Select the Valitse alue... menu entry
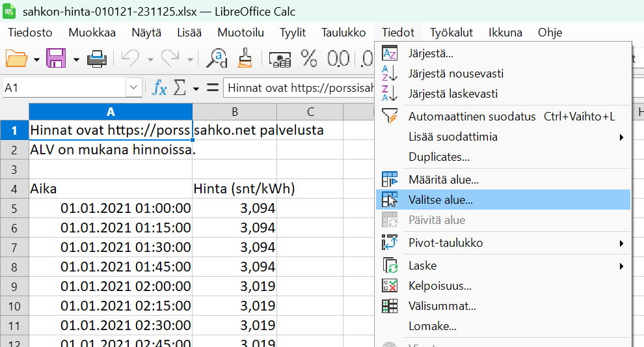This screenshot has width=644, height=347. click(440, 200)
